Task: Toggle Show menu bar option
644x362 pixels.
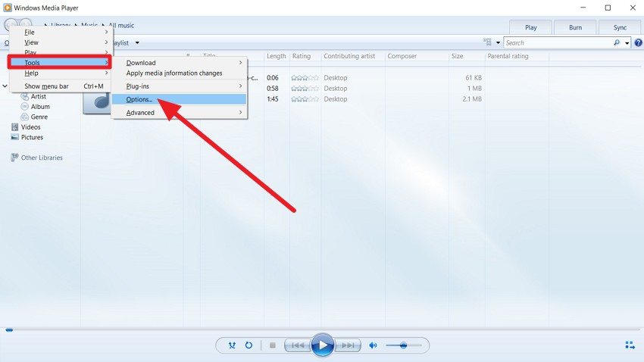Action: coord(61,86)
